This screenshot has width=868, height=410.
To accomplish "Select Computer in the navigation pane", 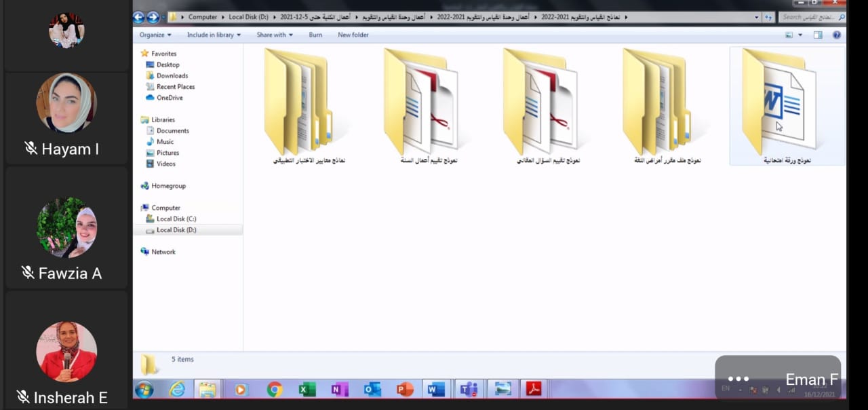I will pos(165,208).
